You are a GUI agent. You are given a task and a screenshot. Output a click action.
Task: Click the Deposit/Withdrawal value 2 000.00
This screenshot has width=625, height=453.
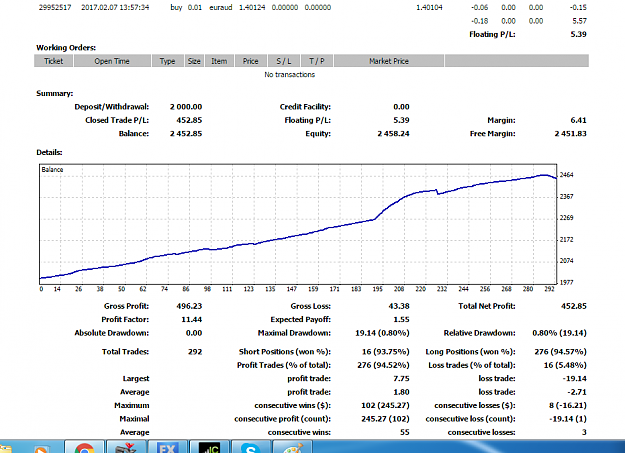point(186,107)
